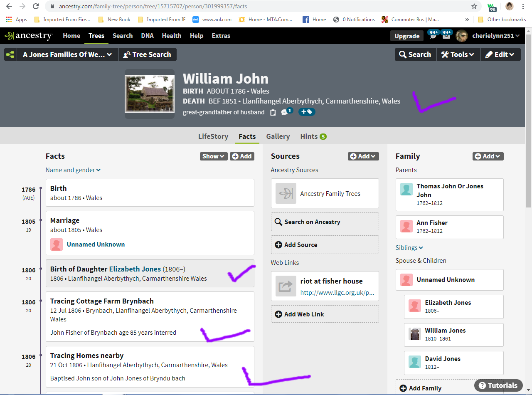Expand the Name and gender section
532x395 pixels.
pos(73,170)
